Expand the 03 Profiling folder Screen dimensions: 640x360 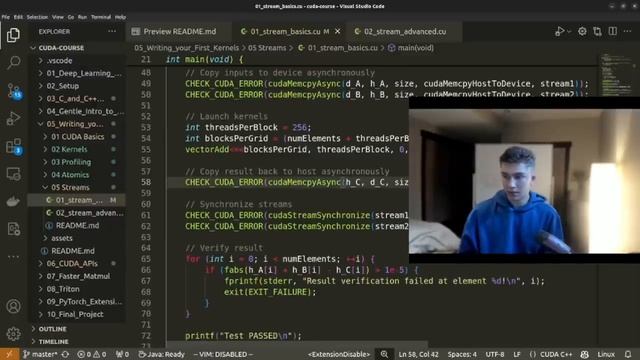coord(77,162)
